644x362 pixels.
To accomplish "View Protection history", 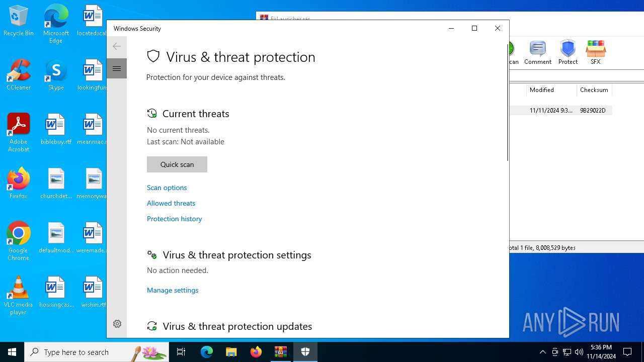I will coord(175,219).
